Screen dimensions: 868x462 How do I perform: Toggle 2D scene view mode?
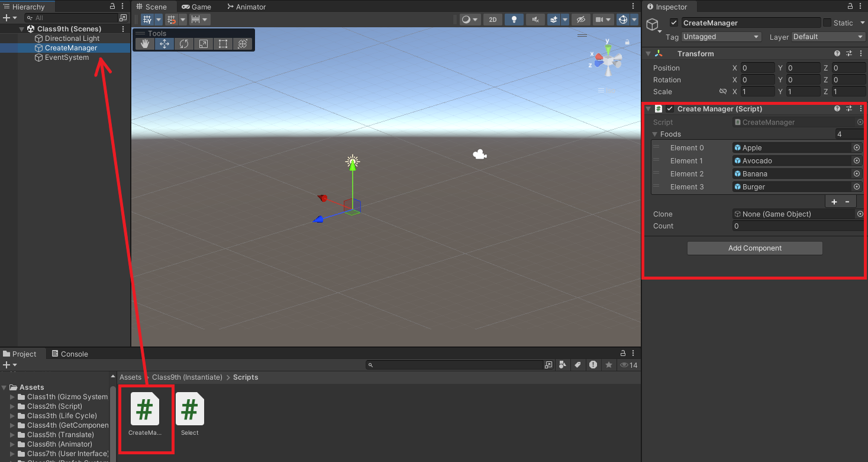coord(492,20)
